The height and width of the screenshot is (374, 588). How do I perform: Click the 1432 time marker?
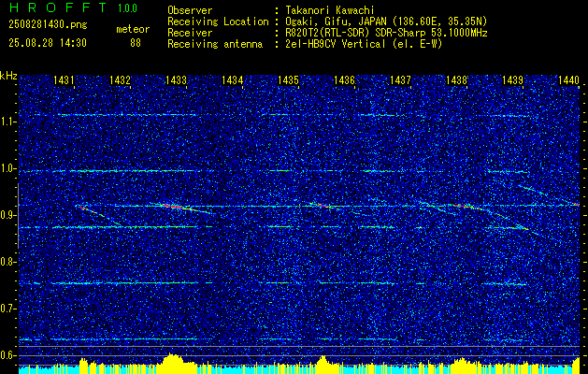click(x=120, y=79)
